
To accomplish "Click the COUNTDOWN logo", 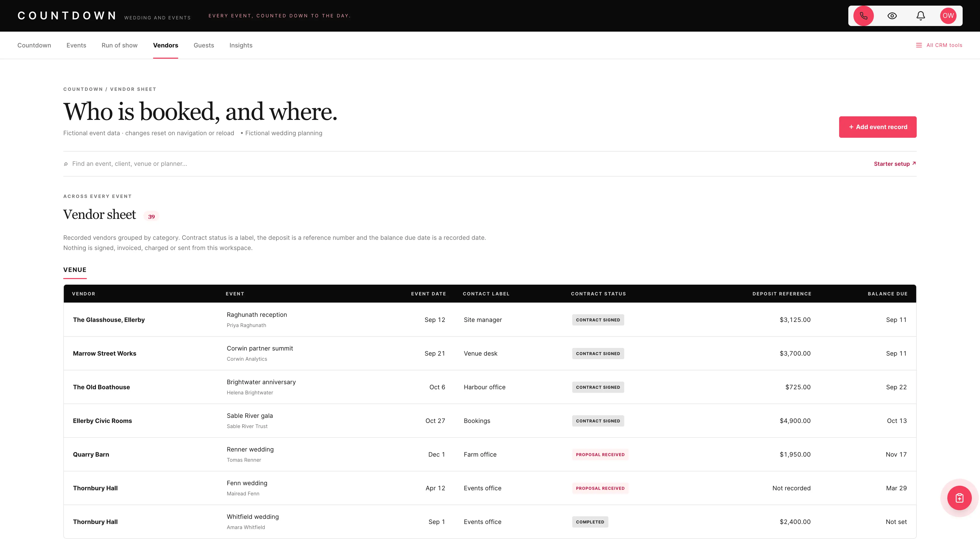I will 67,16.
